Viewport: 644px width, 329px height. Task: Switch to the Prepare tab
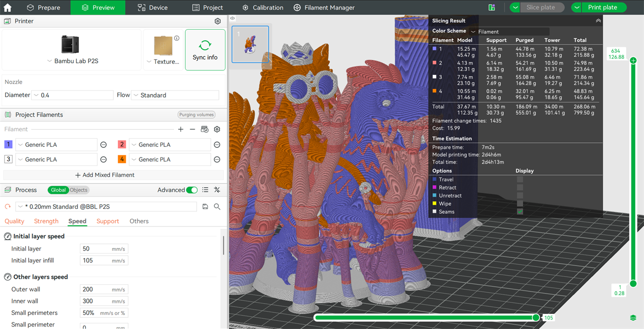(43, 8)
